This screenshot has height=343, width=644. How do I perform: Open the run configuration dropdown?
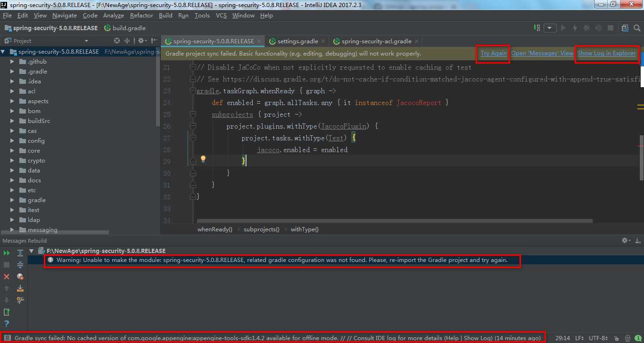pos(550,28)
